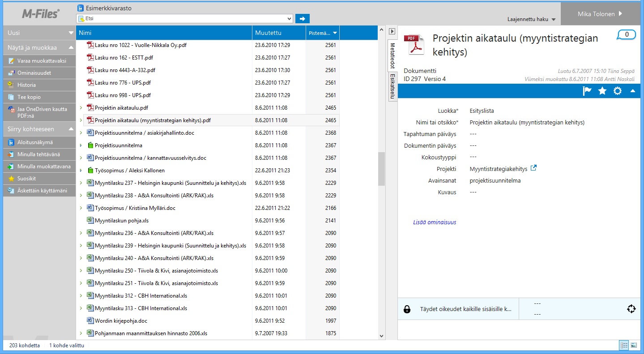Collapse the metadata header with up arrow
Viewport: 644px width, 354px height.
[633, 91]
